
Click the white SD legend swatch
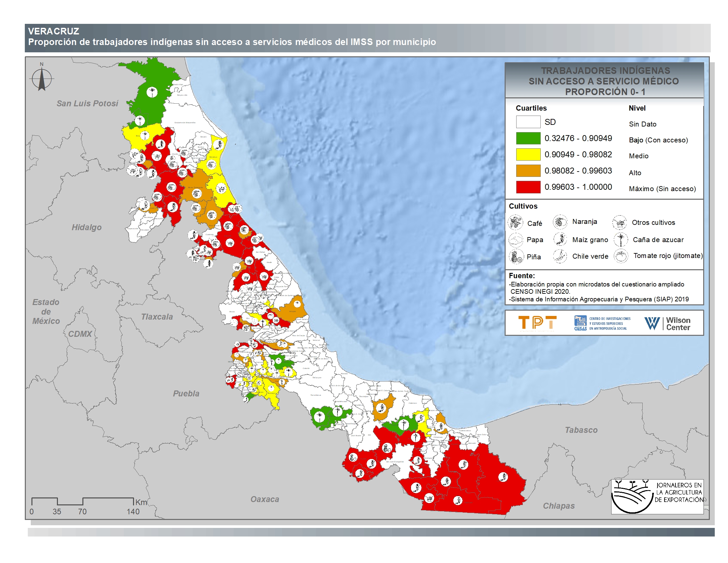528,122
